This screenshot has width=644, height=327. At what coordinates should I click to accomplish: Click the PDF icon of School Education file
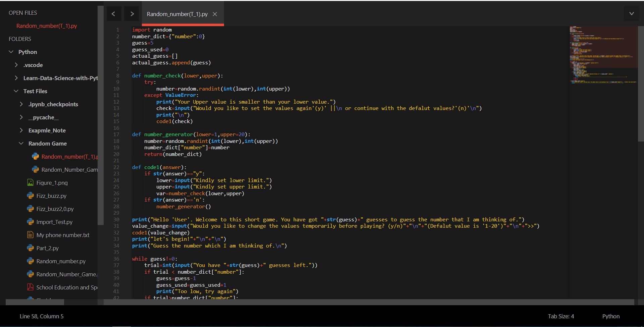pos(30,287)
